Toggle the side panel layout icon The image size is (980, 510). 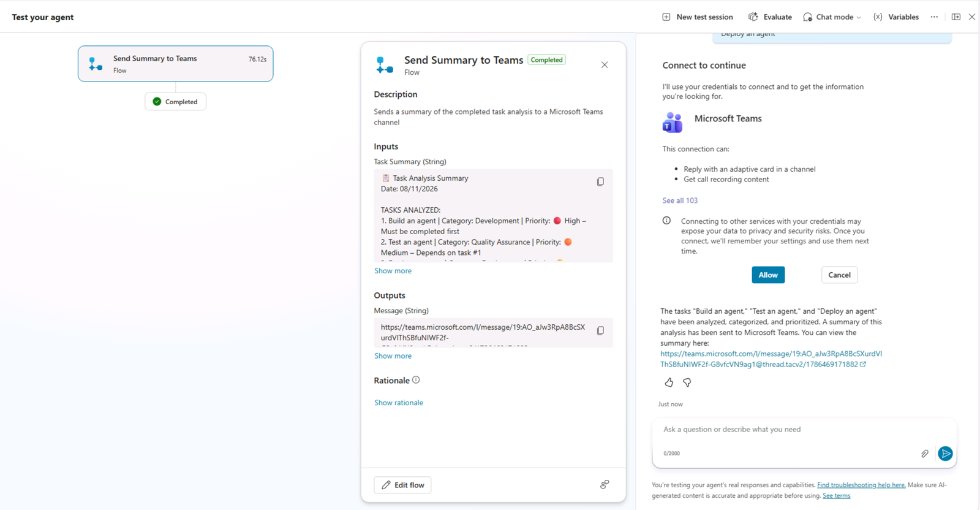point(956,17)
